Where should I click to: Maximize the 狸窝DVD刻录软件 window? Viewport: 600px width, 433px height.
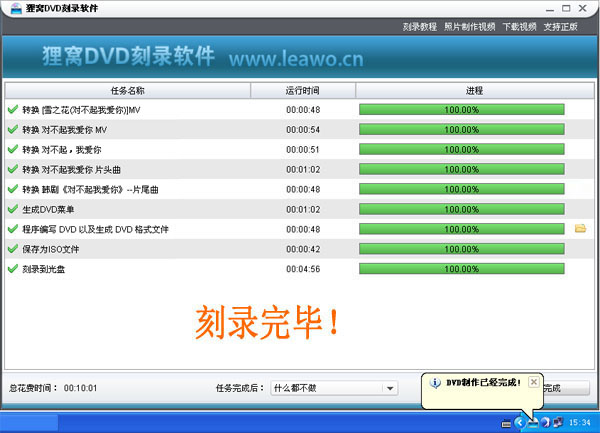coord(566,8)
